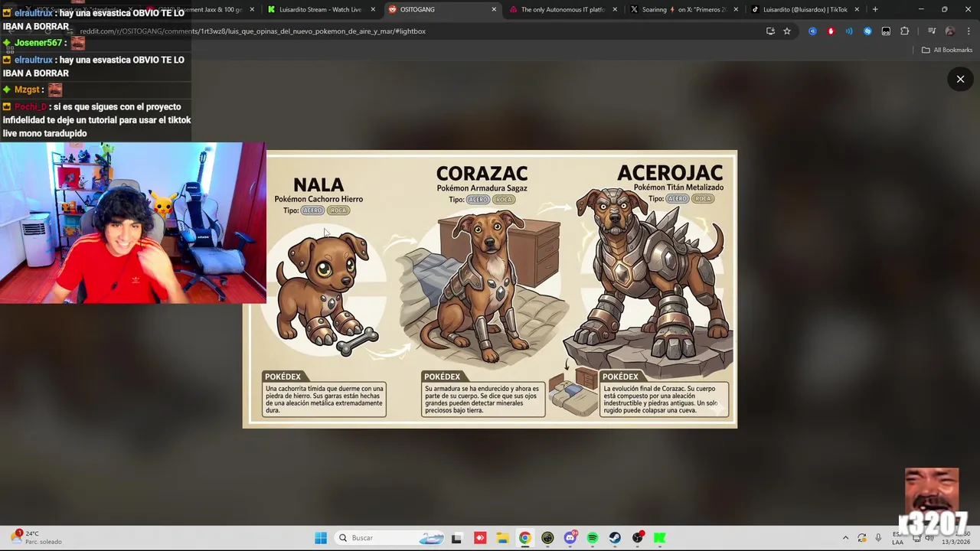Open the red app icon on taskbar
Image resolution: width=980 pixels, height=551 pixels.
(479, 538)
